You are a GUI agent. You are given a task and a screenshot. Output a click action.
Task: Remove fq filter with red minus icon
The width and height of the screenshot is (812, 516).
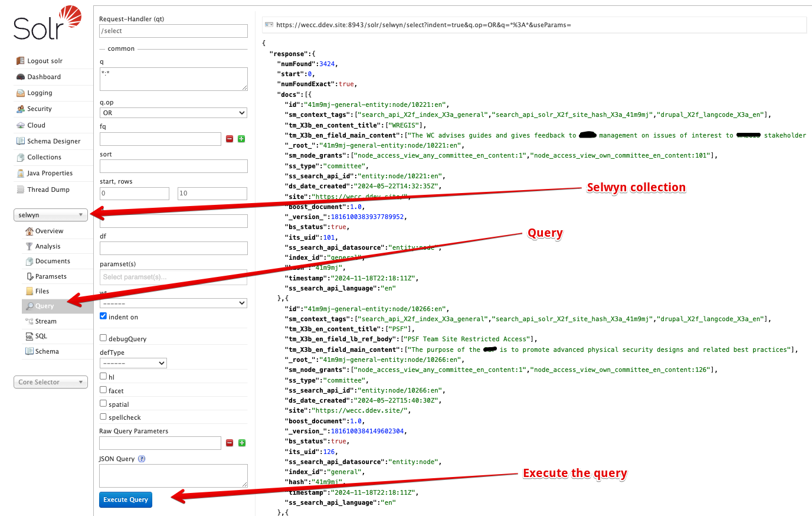tap(230, 139)
